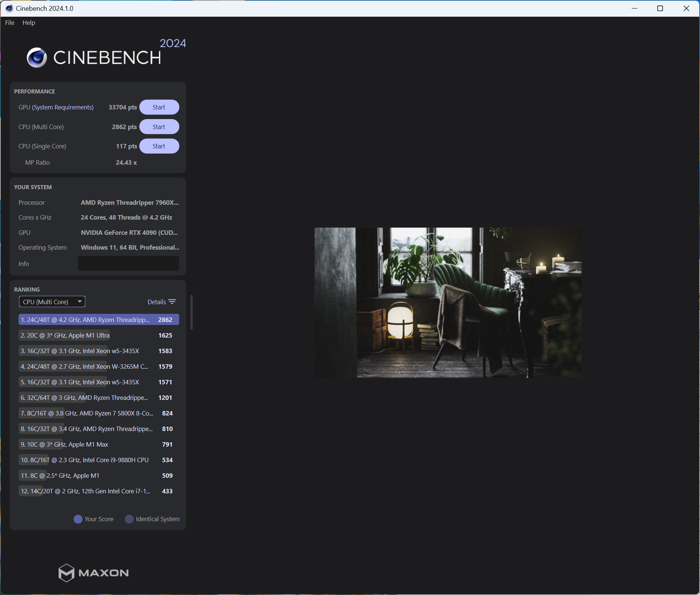Select the Ryzen 7 5800X ranking row
Screen dimensions: 700x595
click(x=99, y=413)
